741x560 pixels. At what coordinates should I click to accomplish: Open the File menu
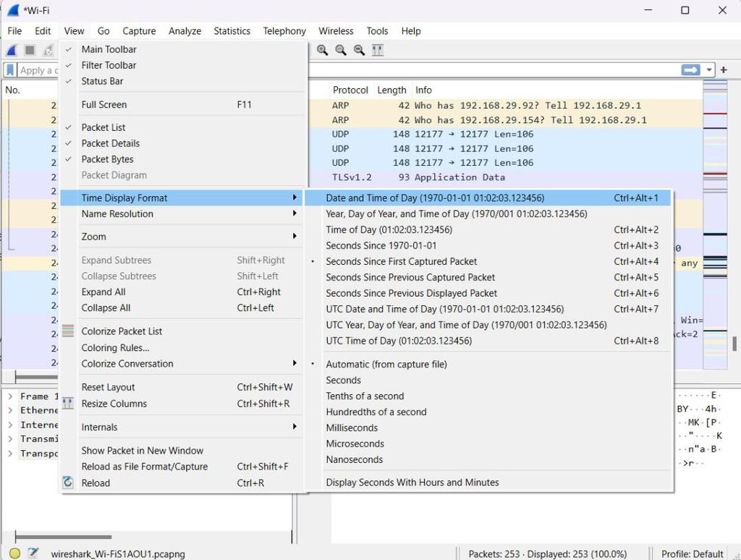click(x=14, y=31)
